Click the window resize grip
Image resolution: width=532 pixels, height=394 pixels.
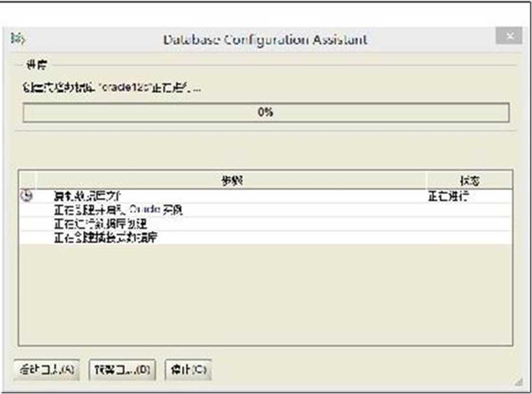point(519,383)
